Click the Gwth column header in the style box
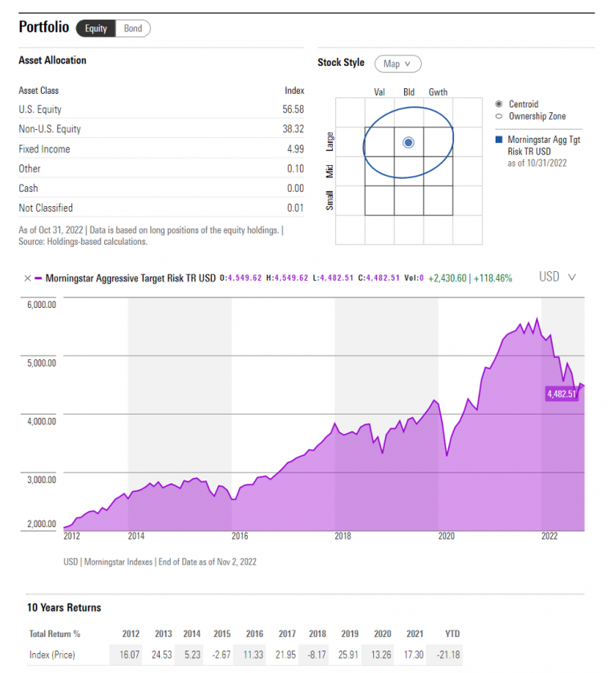The height and width of the screenshot is (673, 616). click(x=438, y=91)
